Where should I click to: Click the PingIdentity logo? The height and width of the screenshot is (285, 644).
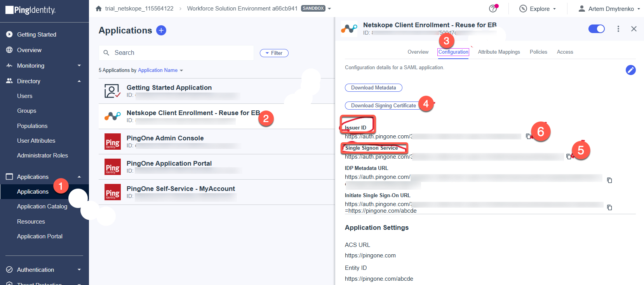[31, 10]
